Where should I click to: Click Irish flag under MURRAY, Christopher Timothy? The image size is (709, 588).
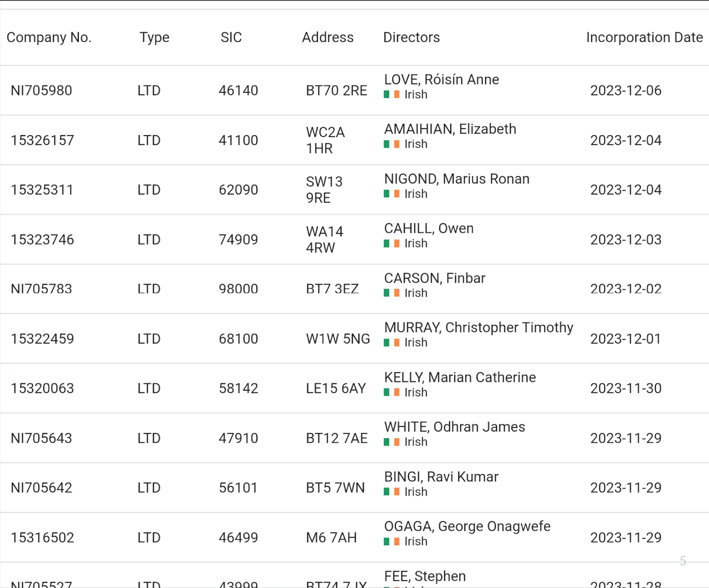tap(391, 343)
